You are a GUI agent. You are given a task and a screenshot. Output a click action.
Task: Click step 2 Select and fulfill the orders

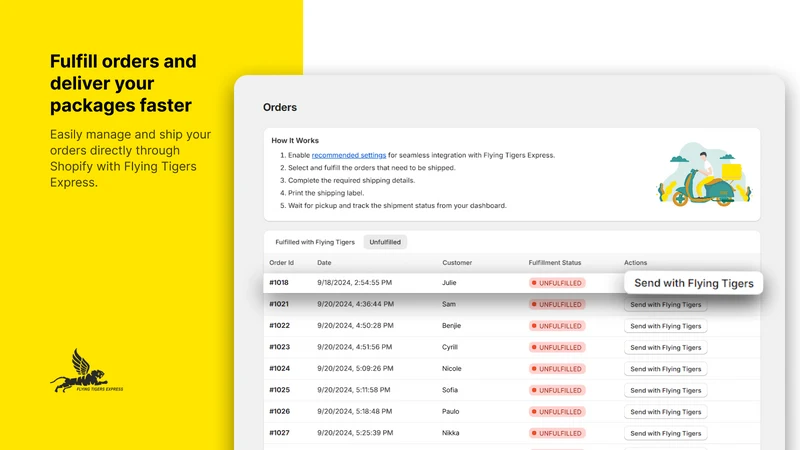point(371,168)
